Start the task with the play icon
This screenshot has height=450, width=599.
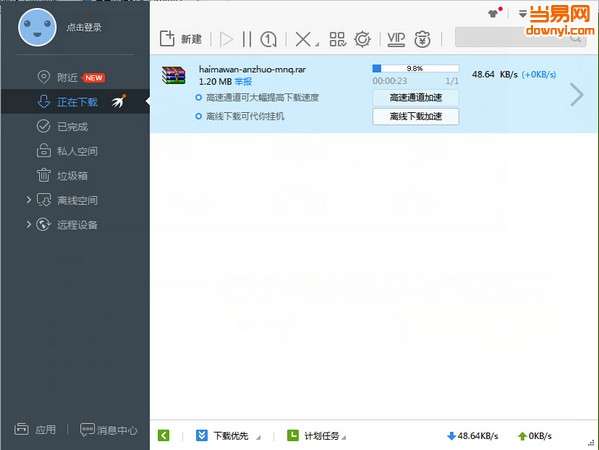coord(226,39)
